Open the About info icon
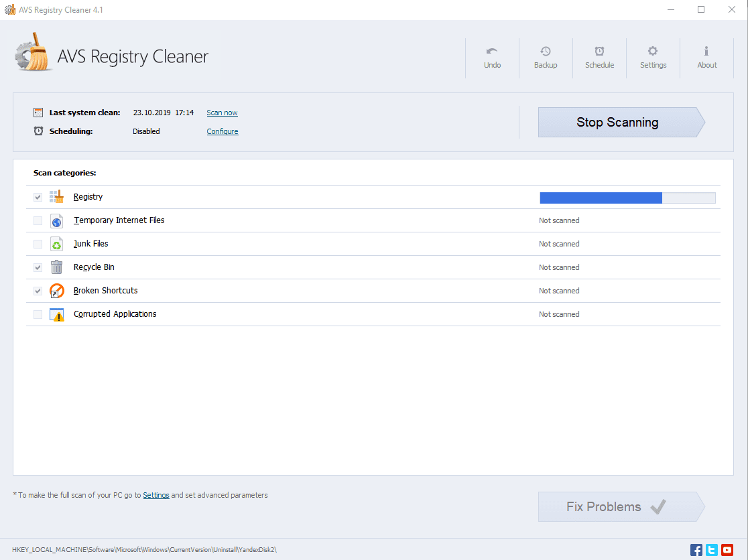This screenshot has height=560, width=748. click(706, 51)
